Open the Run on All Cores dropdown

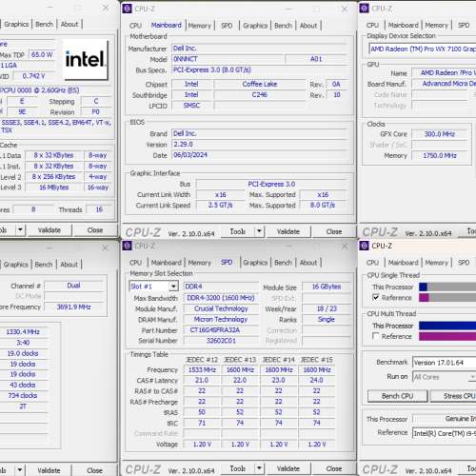pos(444,377)
